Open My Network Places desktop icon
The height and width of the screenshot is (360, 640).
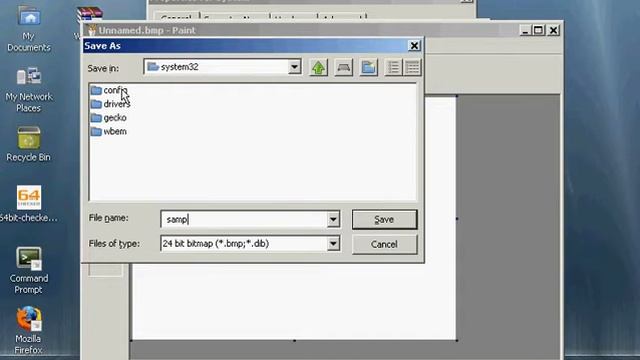tap(29, 90)
